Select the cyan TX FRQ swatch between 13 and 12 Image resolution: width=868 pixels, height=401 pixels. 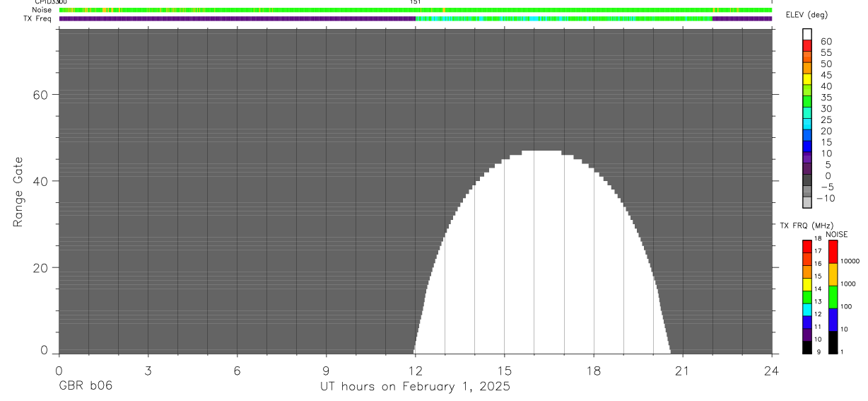(x=807, y=310)
